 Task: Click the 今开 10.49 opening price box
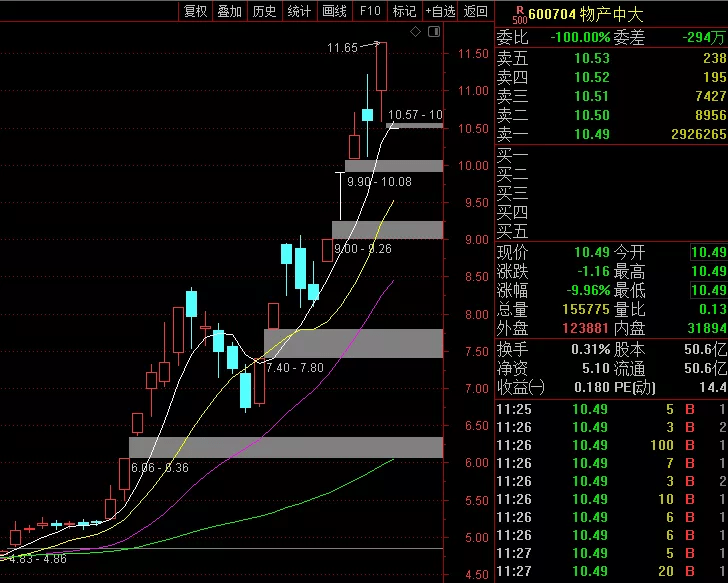(x=708, y=253)
